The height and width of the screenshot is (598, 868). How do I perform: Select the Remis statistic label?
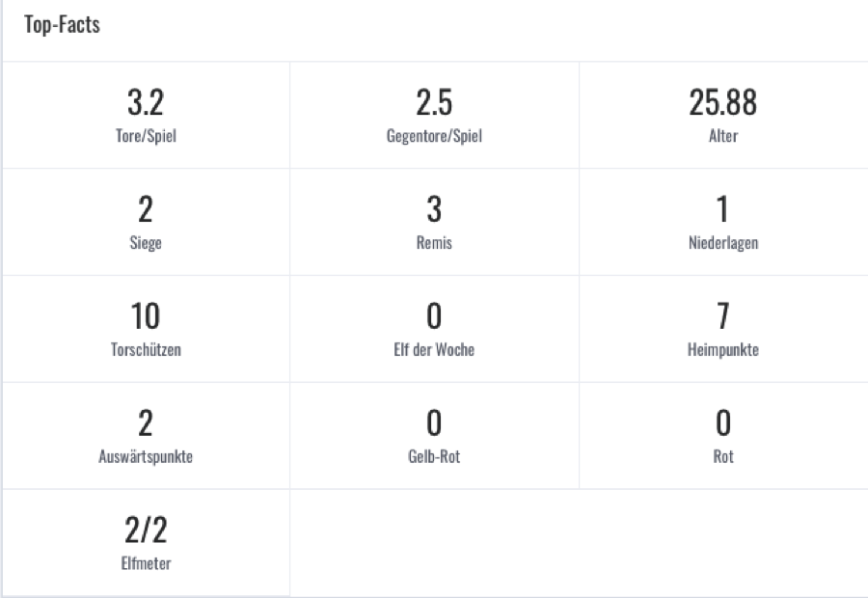[434, 243]
